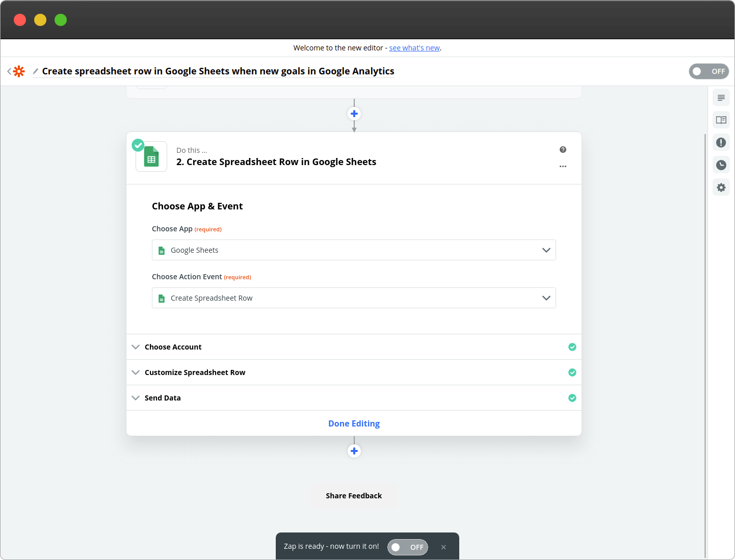This screenshot has height=560, width=735.
Task: Toggle the OFF switch in the 'Zap is ready' banner
Action: [x=408, y=547]
